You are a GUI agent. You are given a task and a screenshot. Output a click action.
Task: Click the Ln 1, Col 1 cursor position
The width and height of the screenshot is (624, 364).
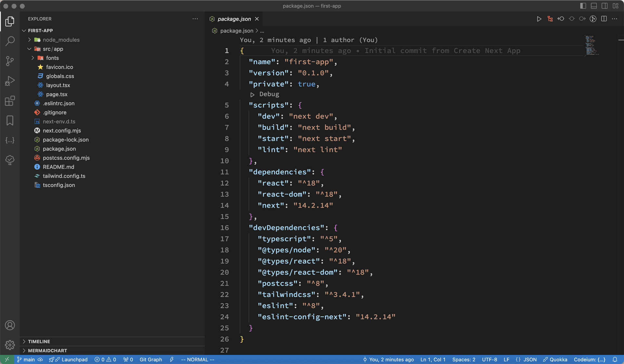point(433,359)
